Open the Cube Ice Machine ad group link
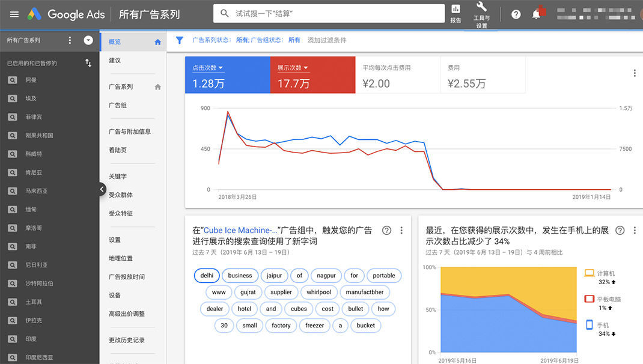 240,230
